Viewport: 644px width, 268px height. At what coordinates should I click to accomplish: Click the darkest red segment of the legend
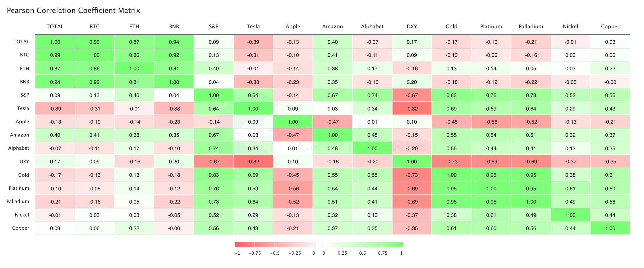pyautogui.click(x=245, y=245)
